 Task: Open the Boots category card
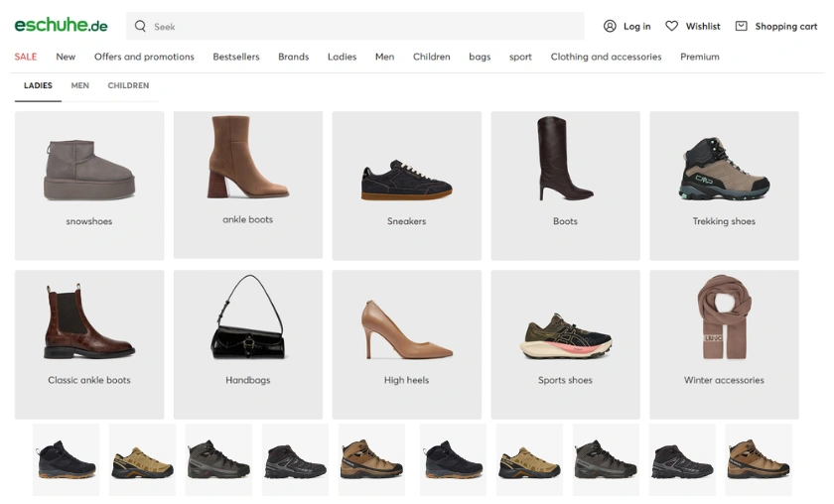[565, 186]
